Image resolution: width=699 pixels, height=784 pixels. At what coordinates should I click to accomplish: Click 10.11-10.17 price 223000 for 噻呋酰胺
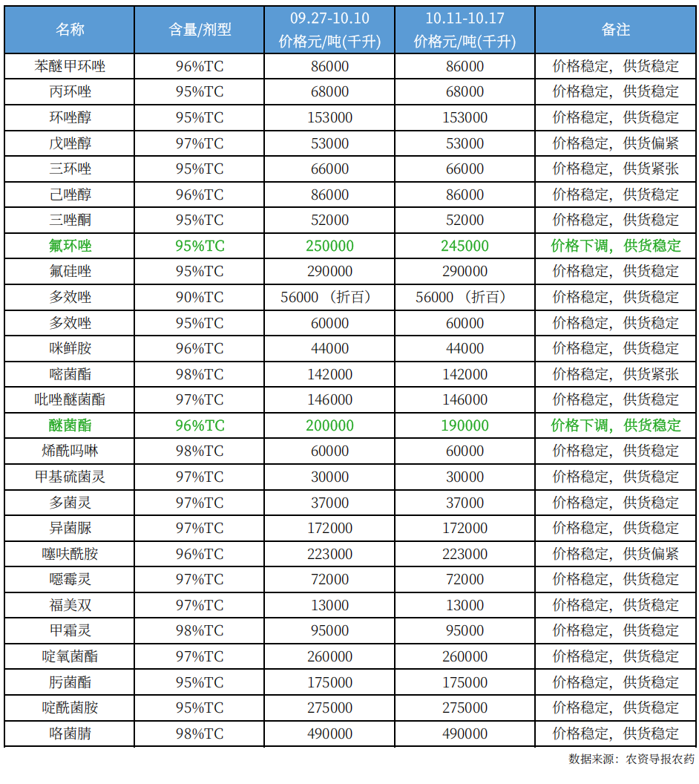(465, 554)
